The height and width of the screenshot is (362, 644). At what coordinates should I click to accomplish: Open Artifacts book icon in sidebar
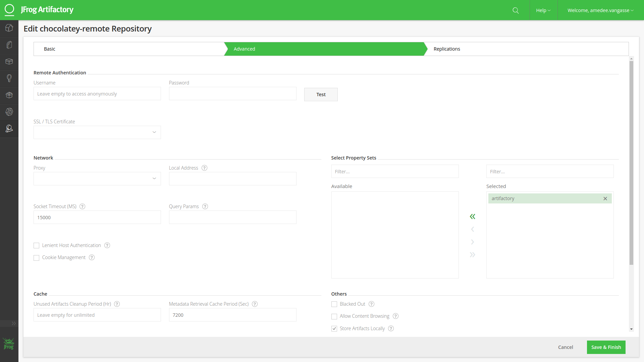coord(9,45)
